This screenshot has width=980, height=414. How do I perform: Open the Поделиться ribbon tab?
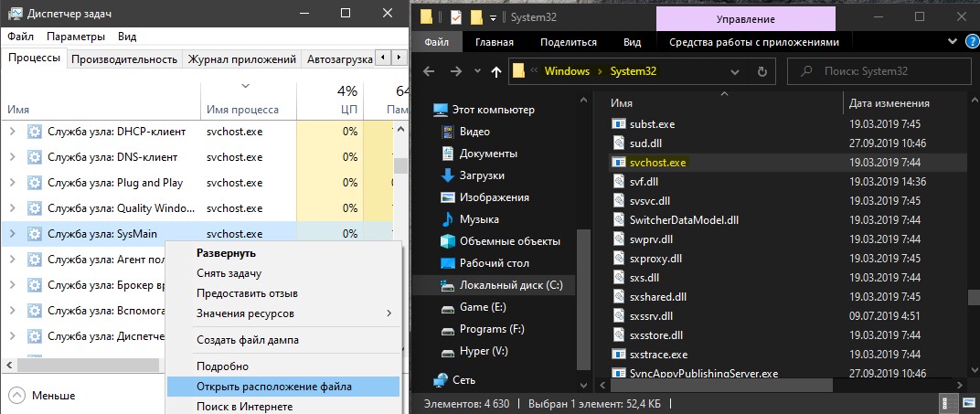[x=568, y=42]
